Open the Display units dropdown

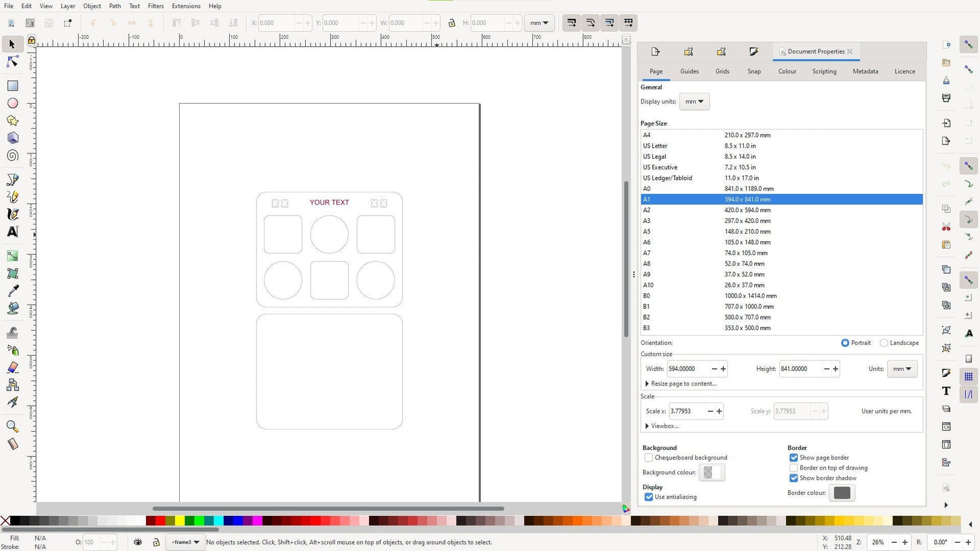point(694,102)
